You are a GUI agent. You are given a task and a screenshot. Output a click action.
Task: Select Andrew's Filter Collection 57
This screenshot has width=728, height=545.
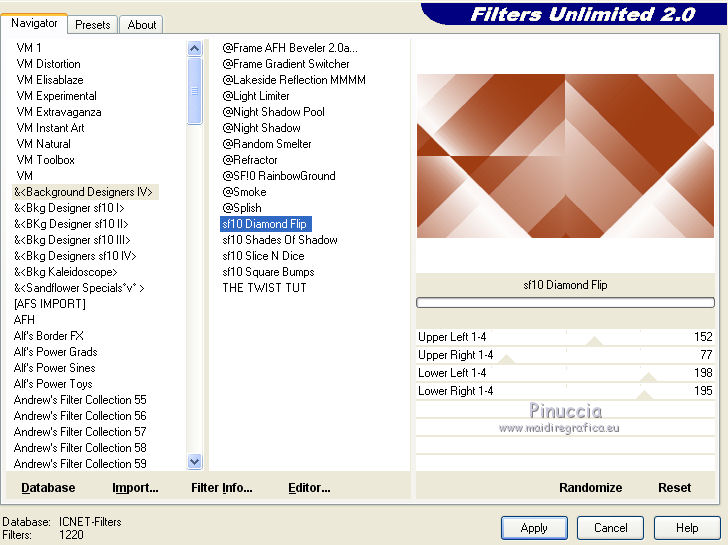pos(80,432)
